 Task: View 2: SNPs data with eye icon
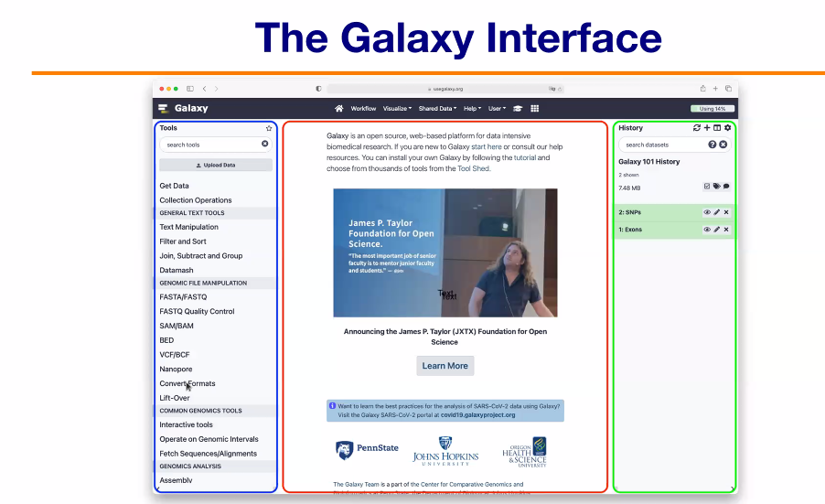click(707, 212)
